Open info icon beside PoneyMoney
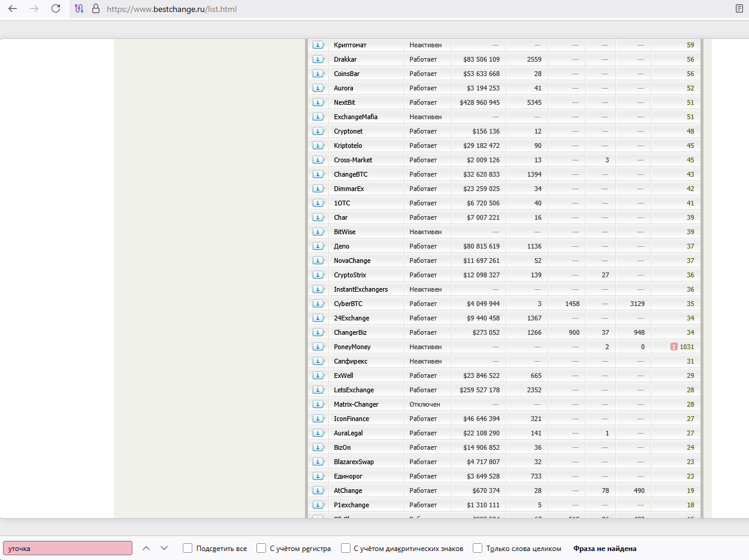This screenshot has width=749, height=560. pos(318,347)
